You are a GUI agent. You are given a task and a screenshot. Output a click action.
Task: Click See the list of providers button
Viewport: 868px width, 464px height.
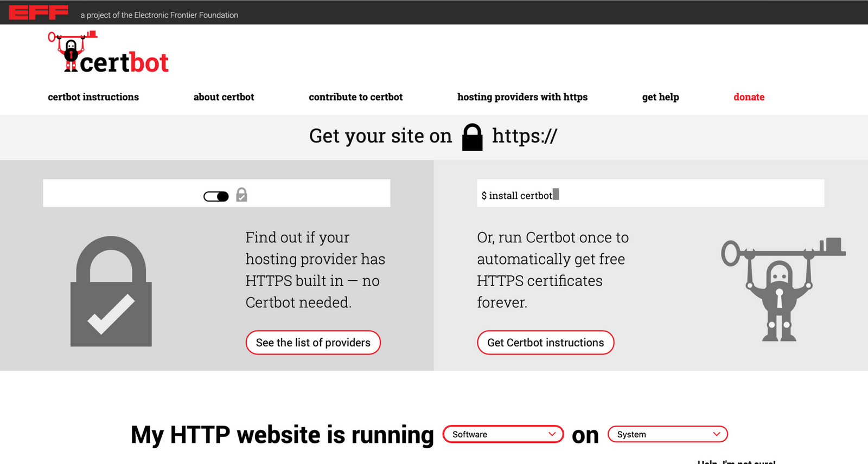coord(313,343)
